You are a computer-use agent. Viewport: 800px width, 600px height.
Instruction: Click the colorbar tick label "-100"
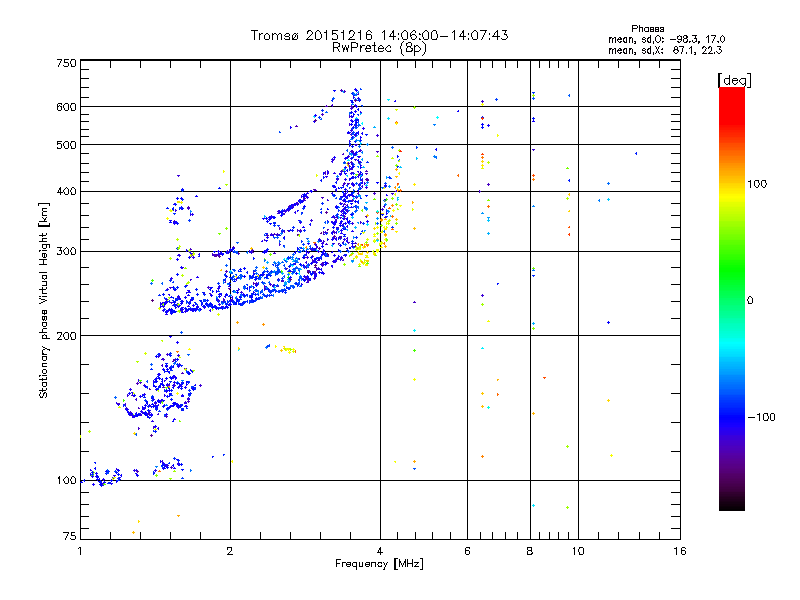point(761,417)
